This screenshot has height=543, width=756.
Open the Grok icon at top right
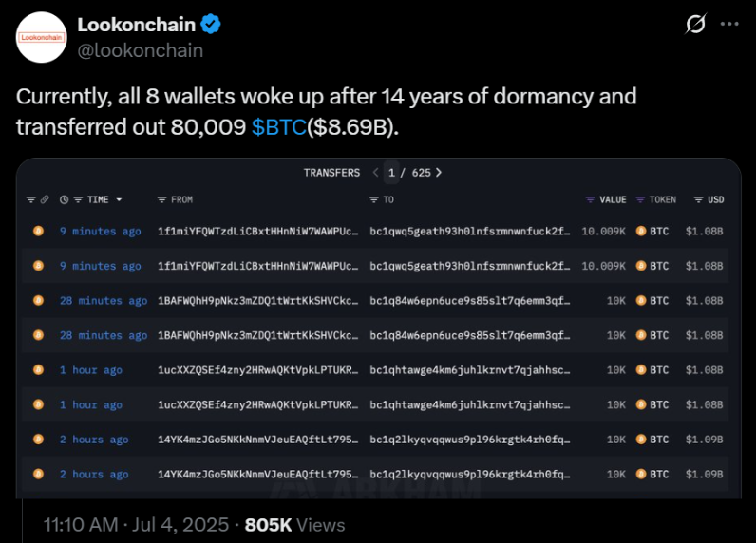(695, 24)
